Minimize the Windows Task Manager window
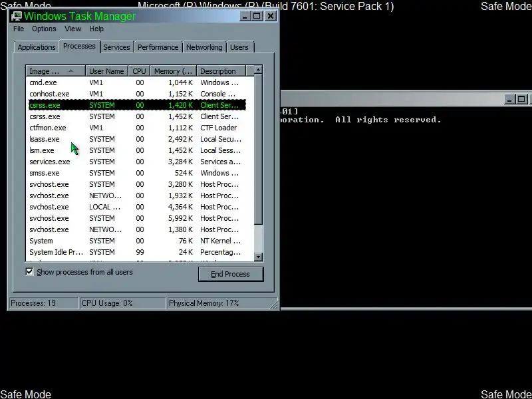 click(x=245, y=16)
